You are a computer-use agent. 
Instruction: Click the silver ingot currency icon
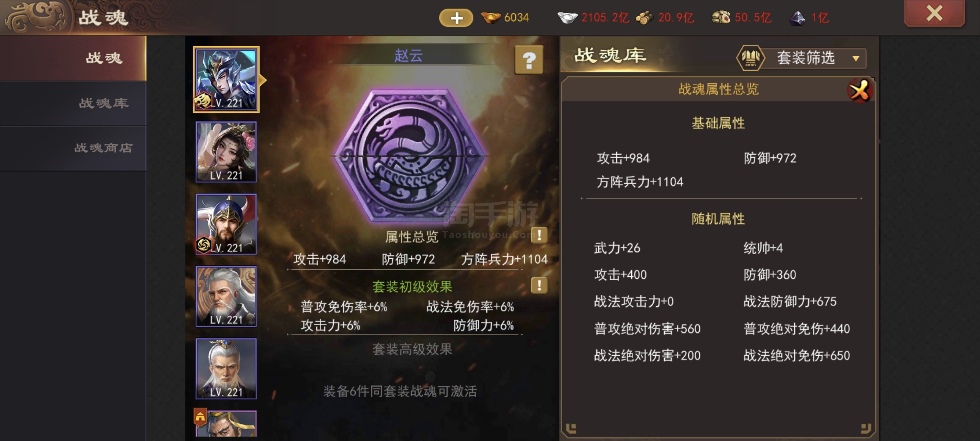[x=567, y=18]
